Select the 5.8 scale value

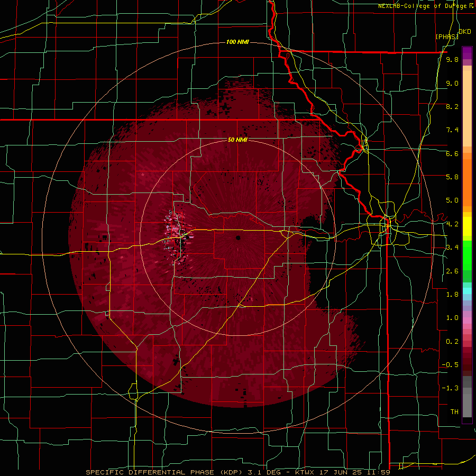coord(452,177)
